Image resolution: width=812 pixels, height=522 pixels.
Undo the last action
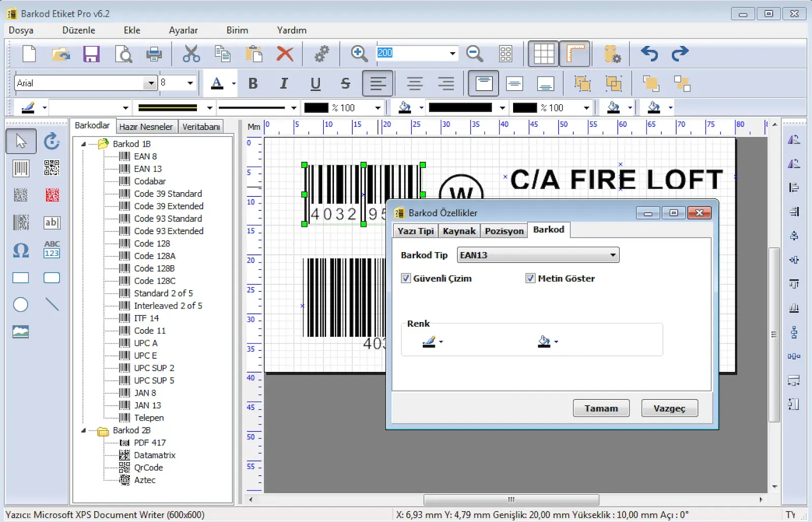pos(649,53)
